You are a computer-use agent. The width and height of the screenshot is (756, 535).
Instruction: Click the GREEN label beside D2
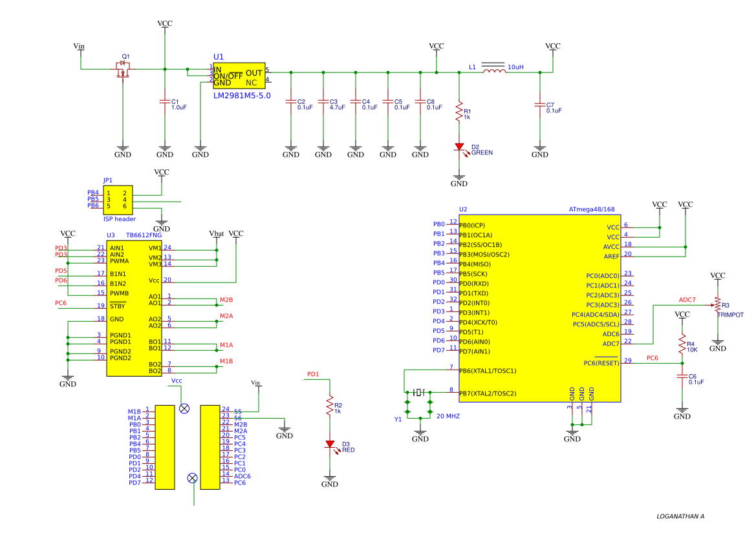(482, 152)
